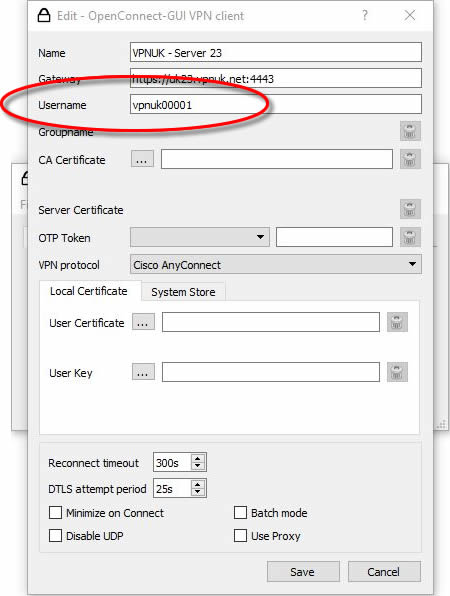Browse for User Certificate file

tap(143, 322)
